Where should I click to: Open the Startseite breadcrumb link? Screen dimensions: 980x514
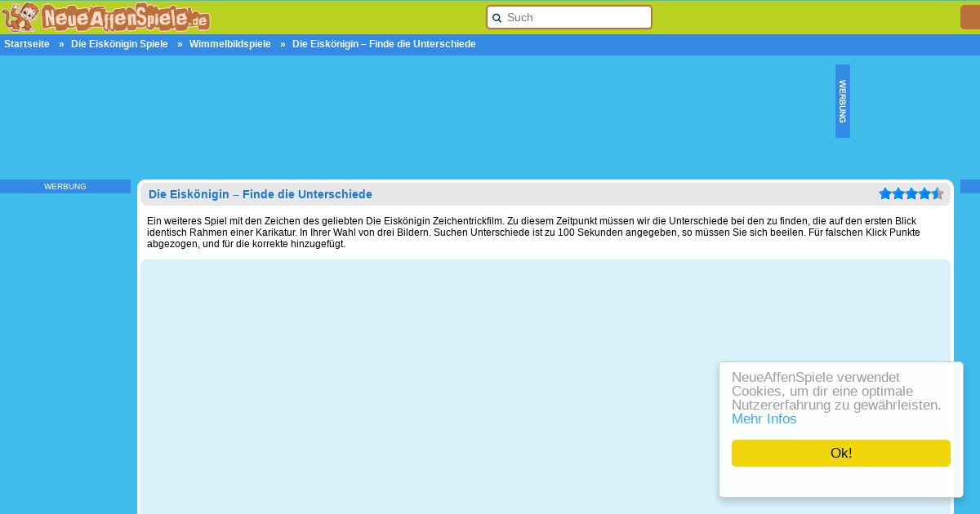[27, 44]
